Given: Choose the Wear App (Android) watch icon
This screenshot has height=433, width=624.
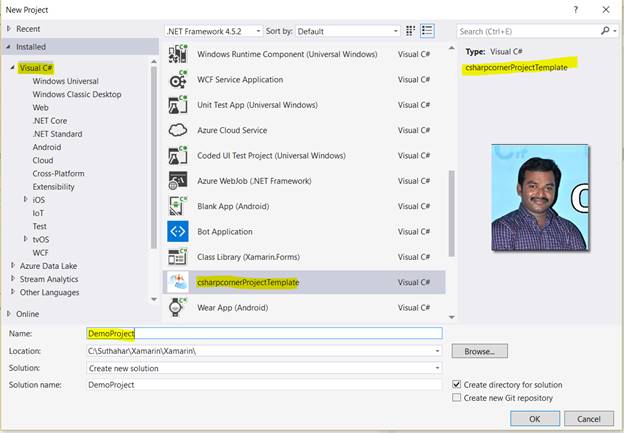Looking at the screenshot, I should point(177,307).
